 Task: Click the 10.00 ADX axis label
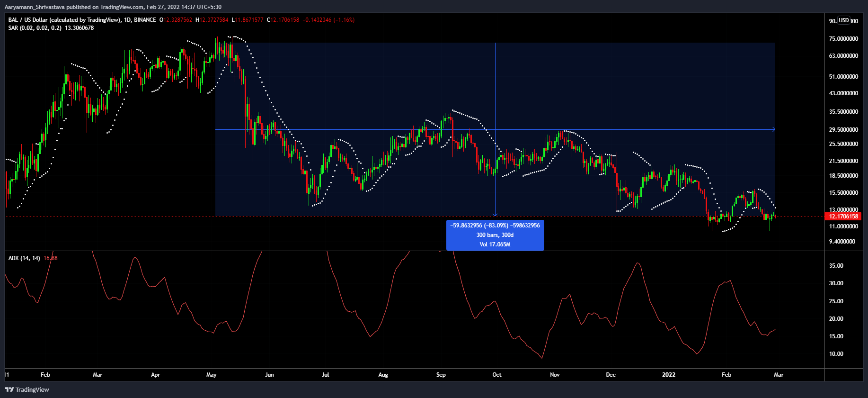point(836,354)
